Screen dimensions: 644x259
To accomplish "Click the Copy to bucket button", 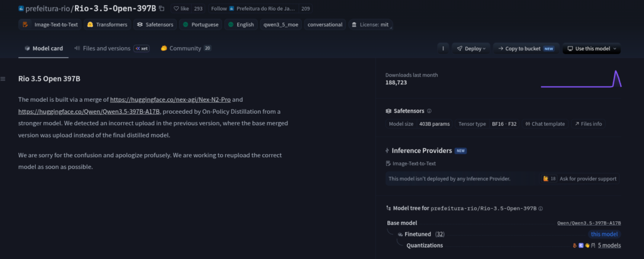I will coord(526,48).
